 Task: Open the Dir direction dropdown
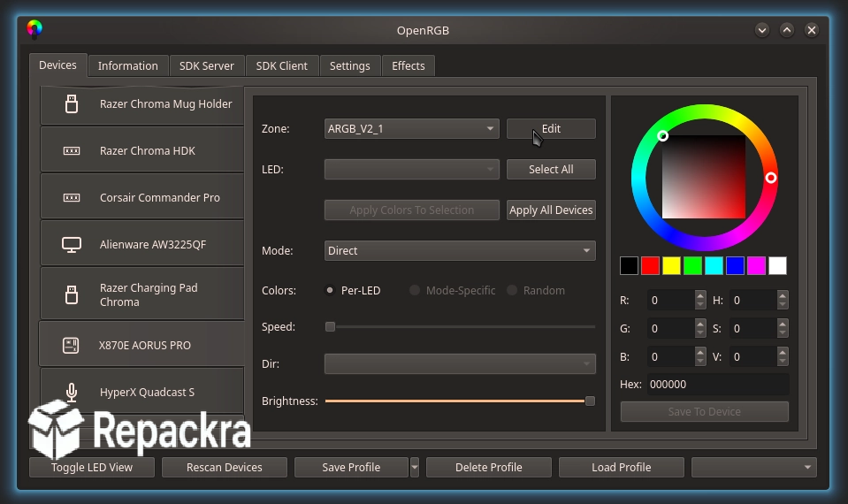click(460, 364)
